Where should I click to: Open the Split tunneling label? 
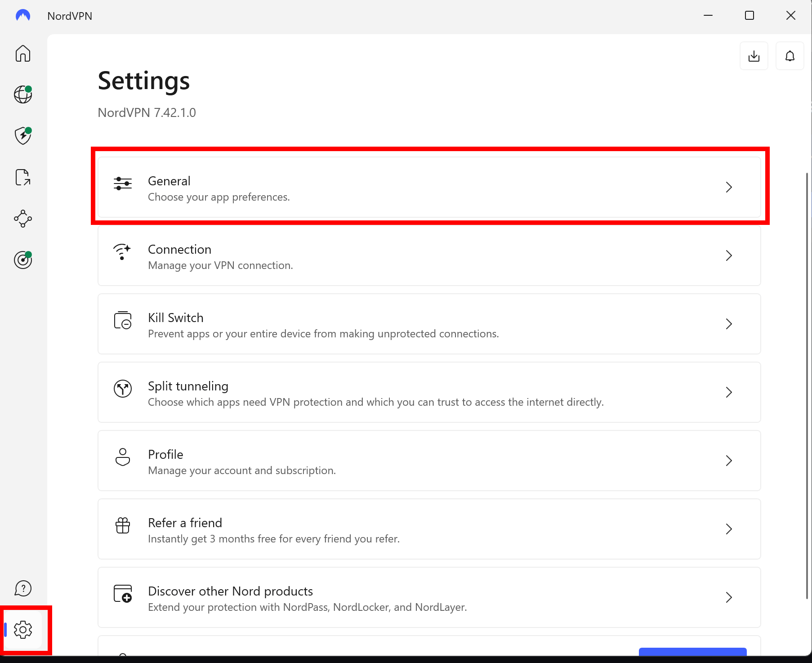coord(188,386)
